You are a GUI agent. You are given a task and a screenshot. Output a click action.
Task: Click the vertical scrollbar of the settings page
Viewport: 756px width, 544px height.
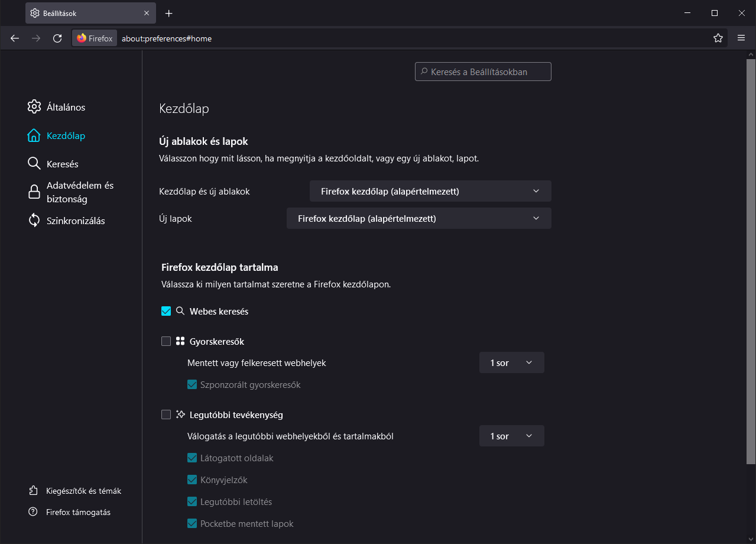coord(751,261)
